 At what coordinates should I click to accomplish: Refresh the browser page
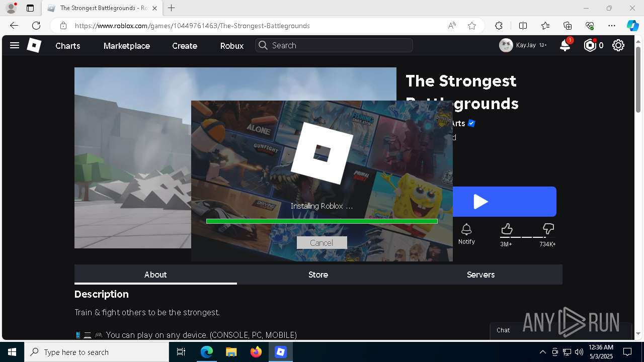coord(36,26)
